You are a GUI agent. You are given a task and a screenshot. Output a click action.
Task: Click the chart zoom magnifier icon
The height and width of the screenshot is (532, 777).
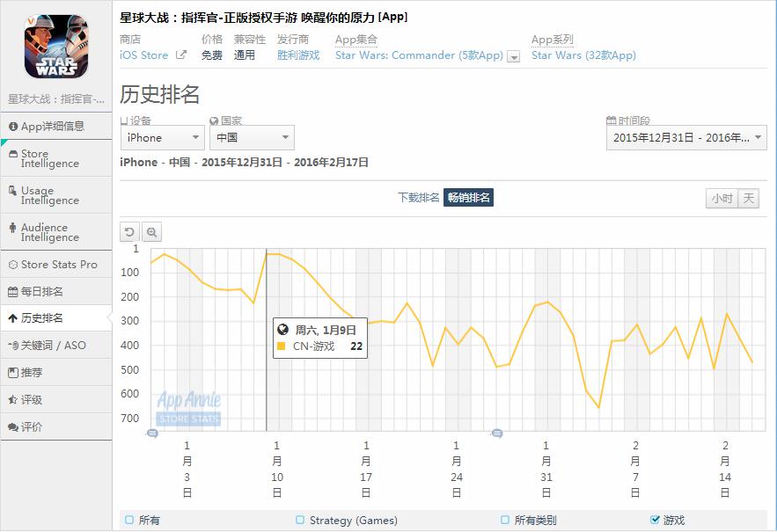point(151,232)
